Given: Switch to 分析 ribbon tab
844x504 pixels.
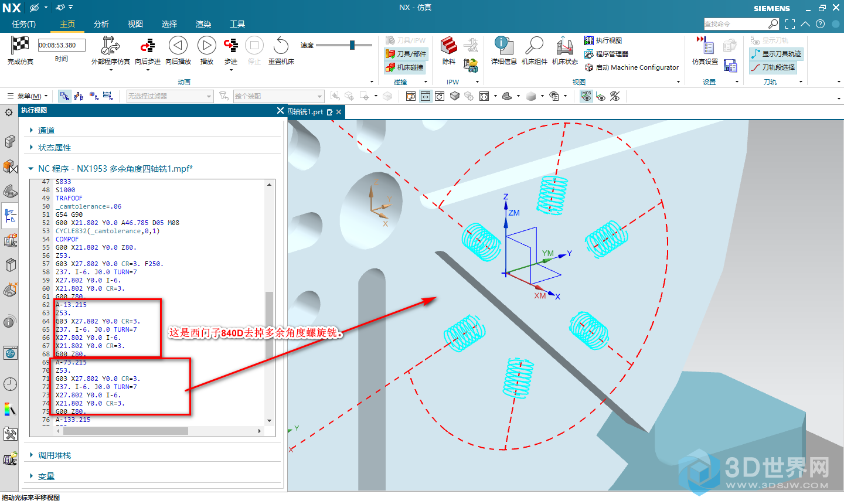Looking at the screenshot, I should point(101,24).
